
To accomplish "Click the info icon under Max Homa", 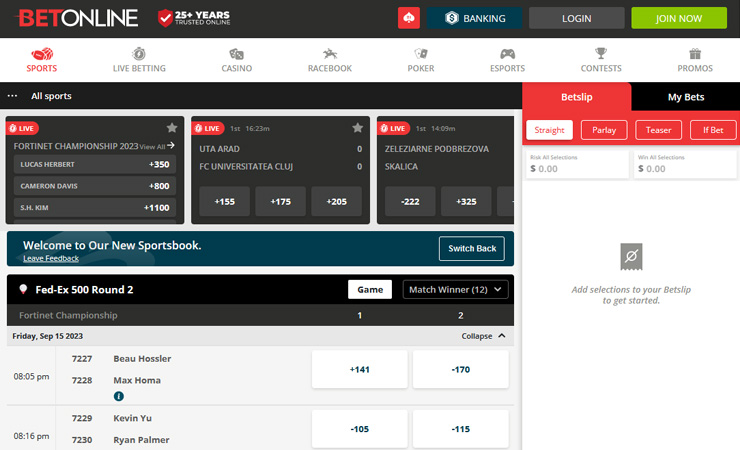I will pyautogui.click(x=119, y=396).
